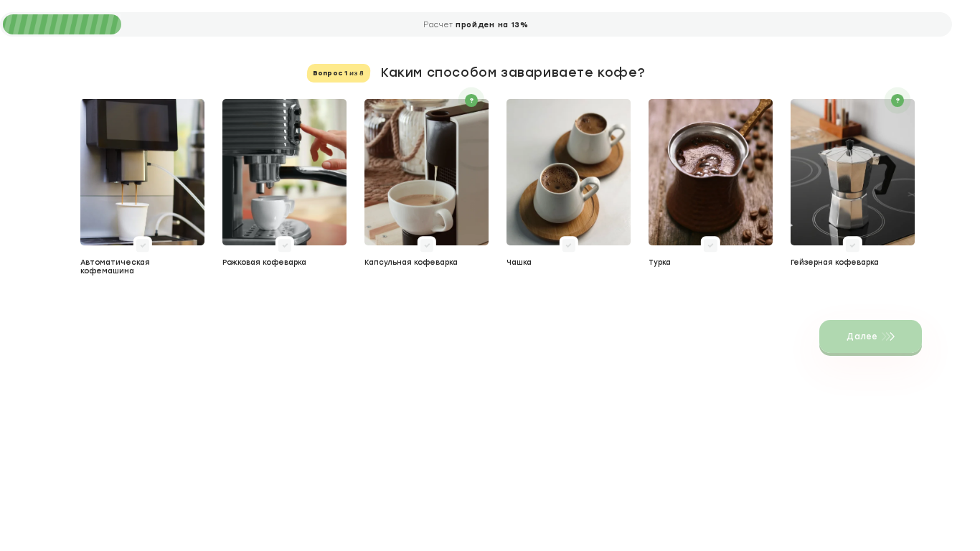Click the green progress bar fill

[62, 24]
